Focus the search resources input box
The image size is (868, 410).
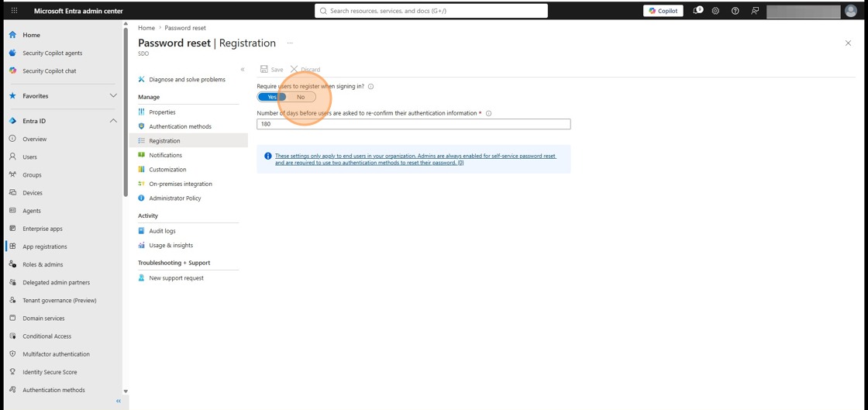pyautogui.click(x=431, y=11)
